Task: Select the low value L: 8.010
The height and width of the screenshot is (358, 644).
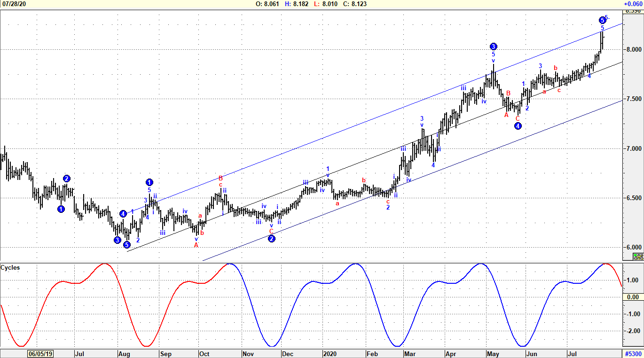Action: pos(325,4)
